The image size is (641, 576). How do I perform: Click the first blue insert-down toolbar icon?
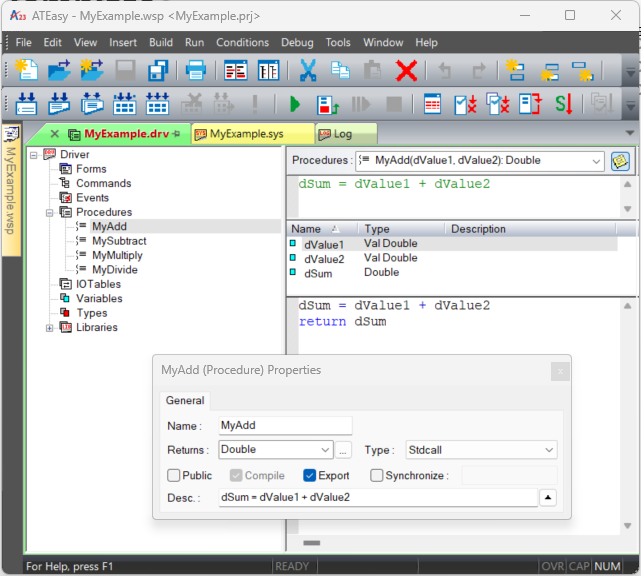[x=27, y=104]
